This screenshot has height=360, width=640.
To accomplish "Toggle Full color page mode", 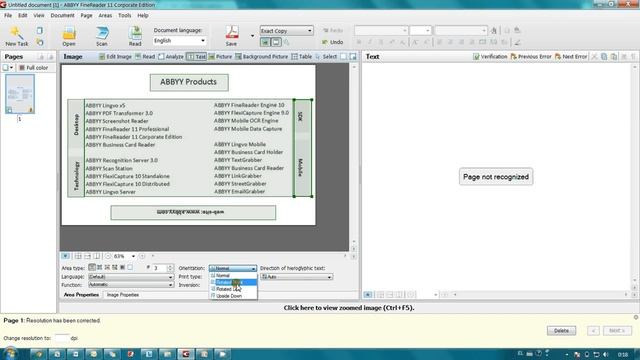I will 33,68.
